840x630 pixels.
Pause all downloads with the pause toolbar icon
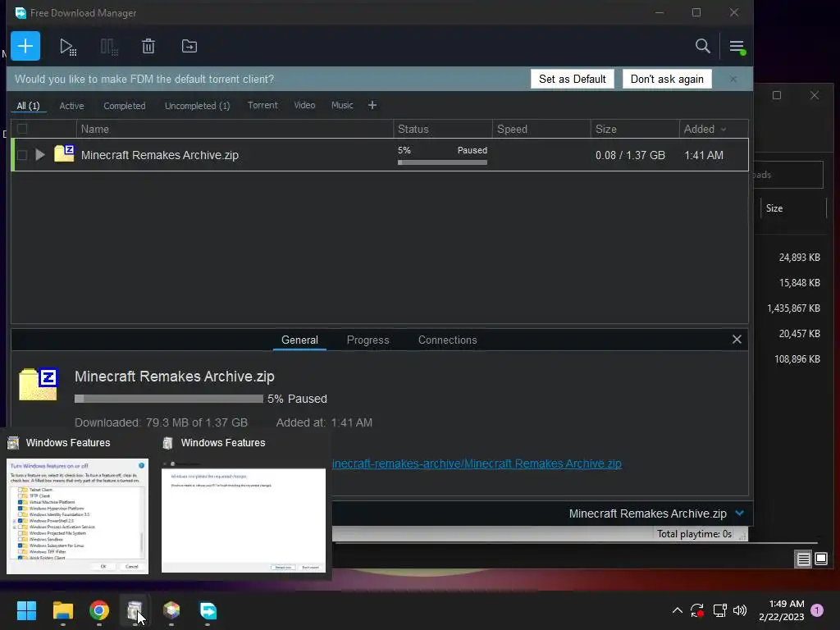pyautogui.click(x=109, y=47)
